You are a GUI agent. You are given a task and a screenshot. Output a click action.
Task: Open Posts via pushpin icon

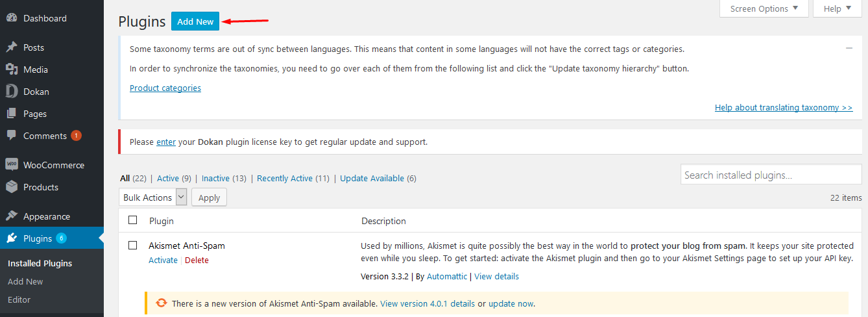click(x=12, y=47)
